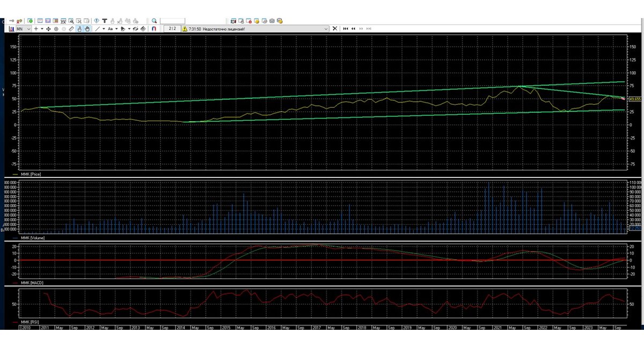Click the blue info marker icon

97,21
